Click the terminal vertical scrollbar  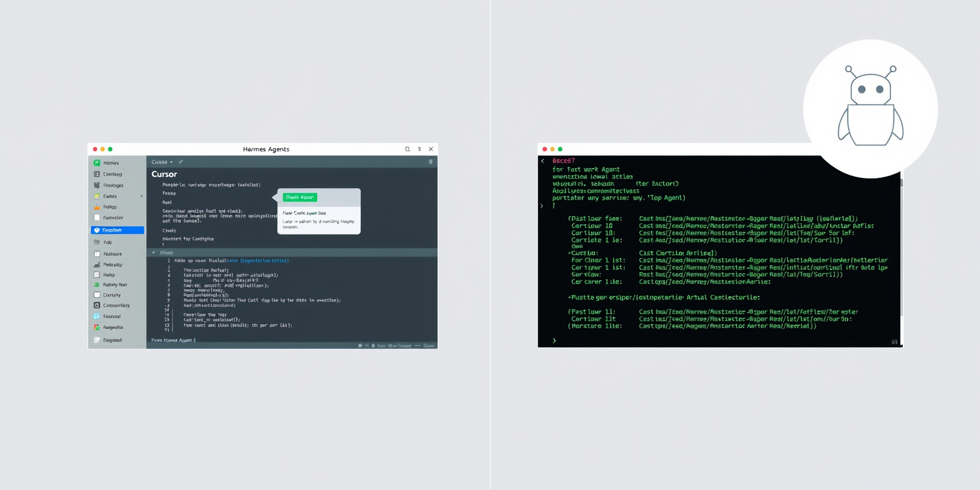click(x=901, y=246)
